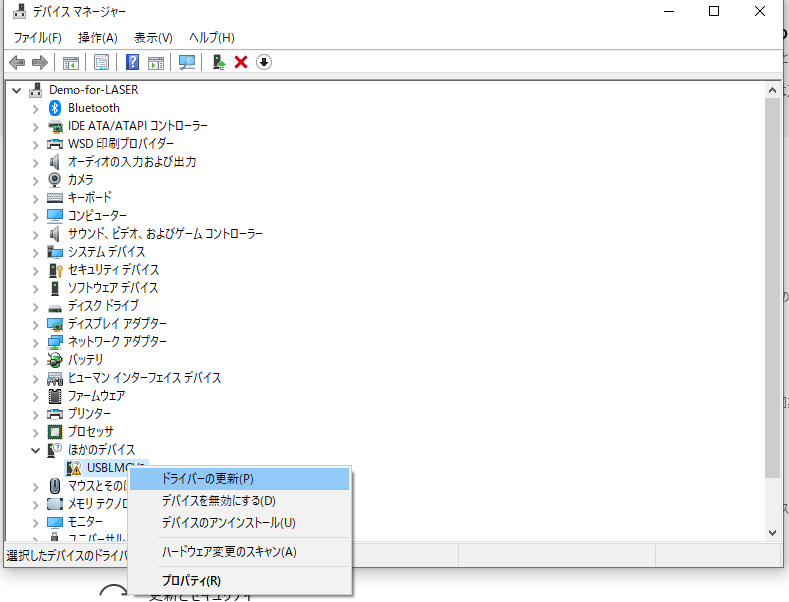Open プロパティ(R) from context menu
The width and height of the screenshot is (789, 602).
pyautogui.click(x=191, y=581)
